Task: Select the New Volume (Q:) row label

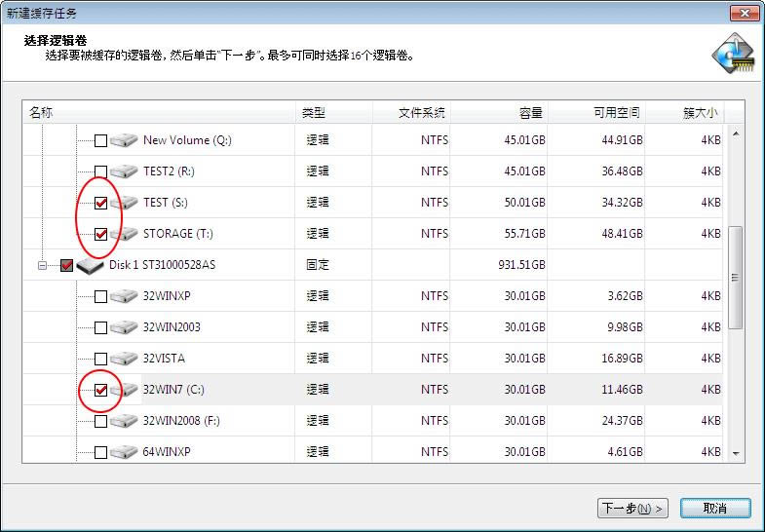Action: [x=187, y=140]
